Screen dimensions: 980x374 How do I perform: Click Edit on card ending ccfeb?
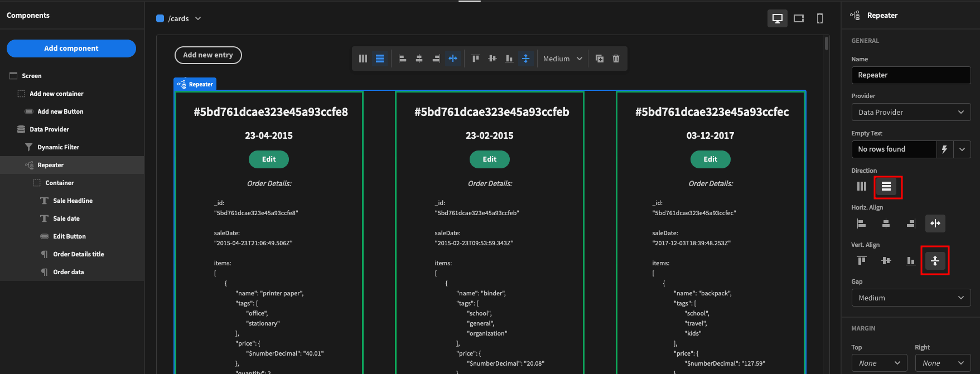click(x=490, y=159)
